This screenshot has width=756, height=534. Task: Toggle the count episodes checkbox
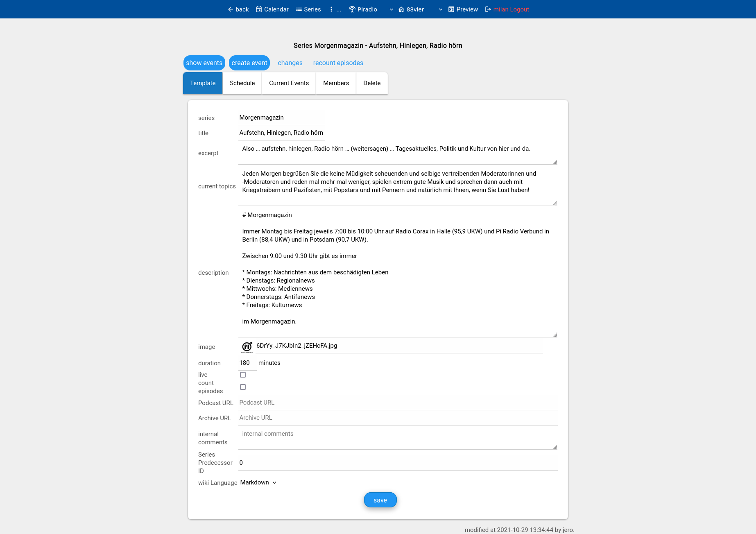[243, 387]
